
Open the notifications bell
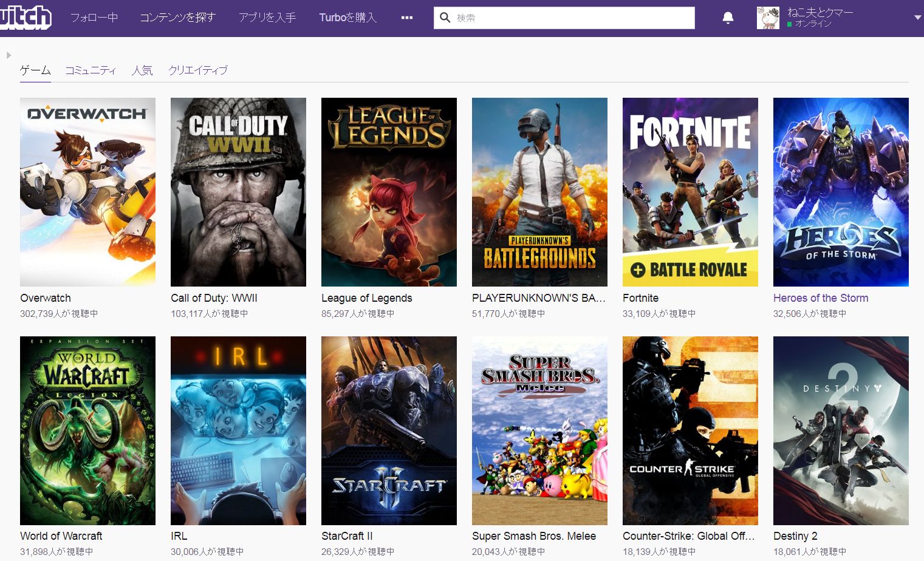tap(728, 18)
